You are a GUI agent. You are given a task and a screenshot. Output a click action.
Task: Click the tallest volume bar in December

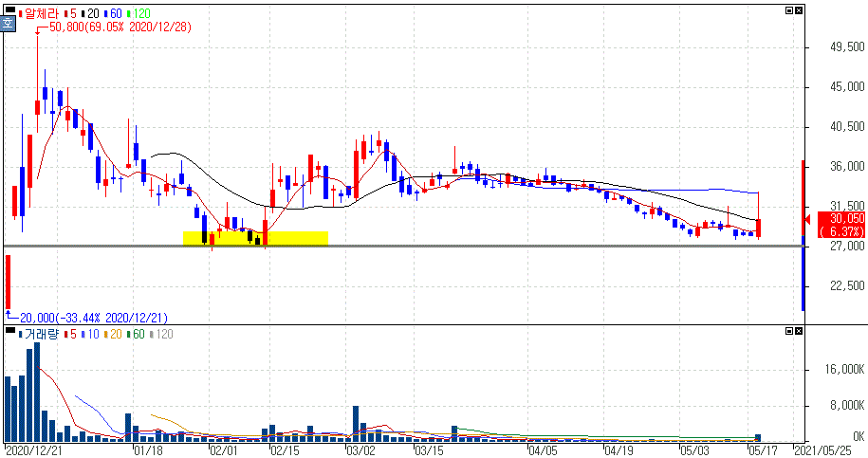click(x=37, y=393)
